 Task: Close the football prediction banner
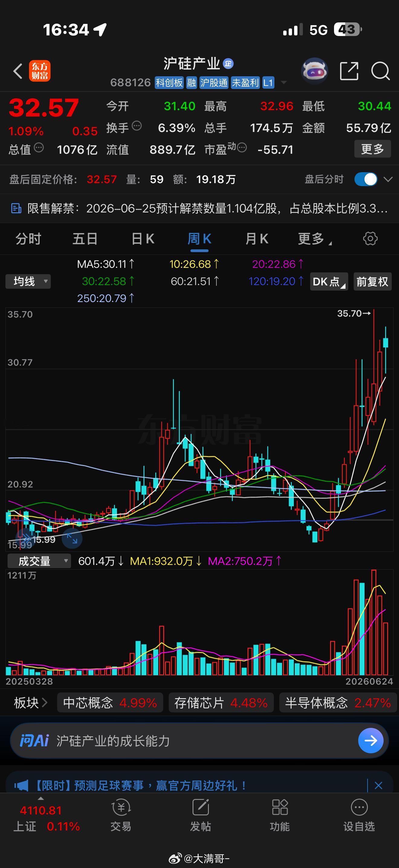[378, 786]
